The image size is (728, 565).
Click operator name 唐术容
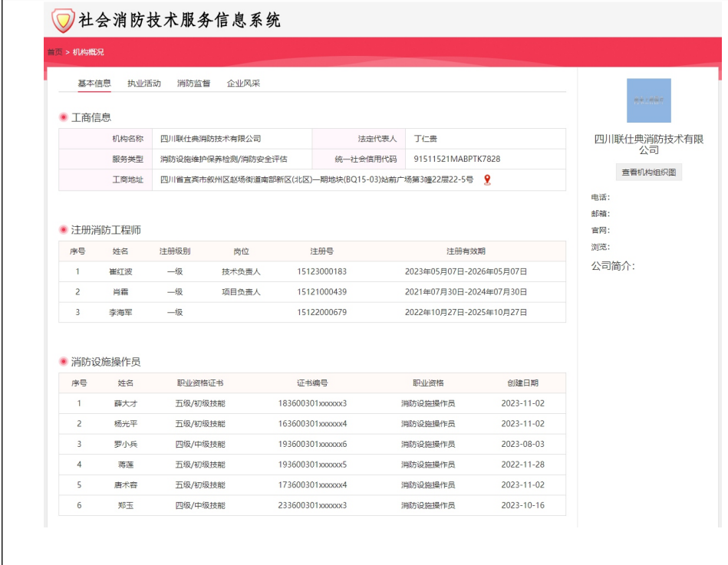126,485
